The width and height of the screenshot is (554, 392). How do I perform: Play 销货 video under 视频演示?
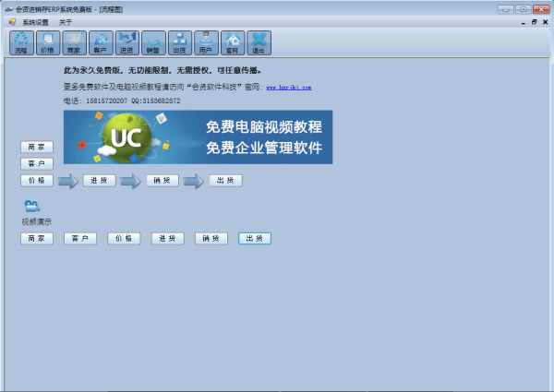click(211, 239)
